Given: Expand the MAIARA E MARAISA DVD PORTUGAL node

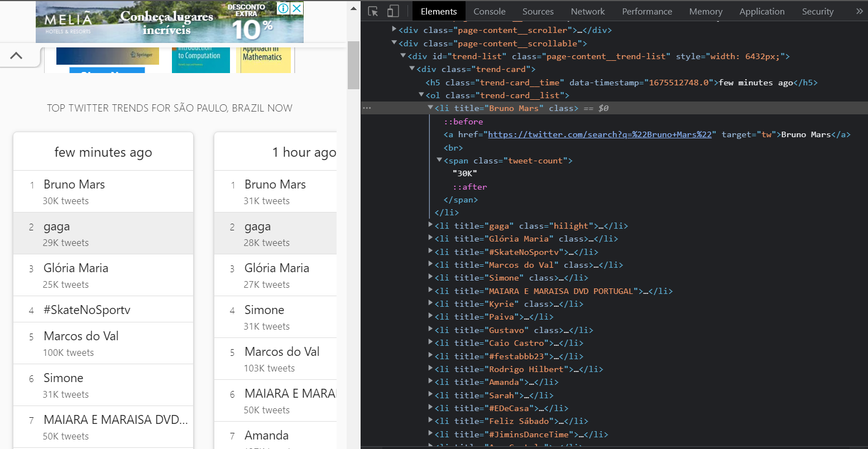Looking at the screenshot, I should (430, 291).
